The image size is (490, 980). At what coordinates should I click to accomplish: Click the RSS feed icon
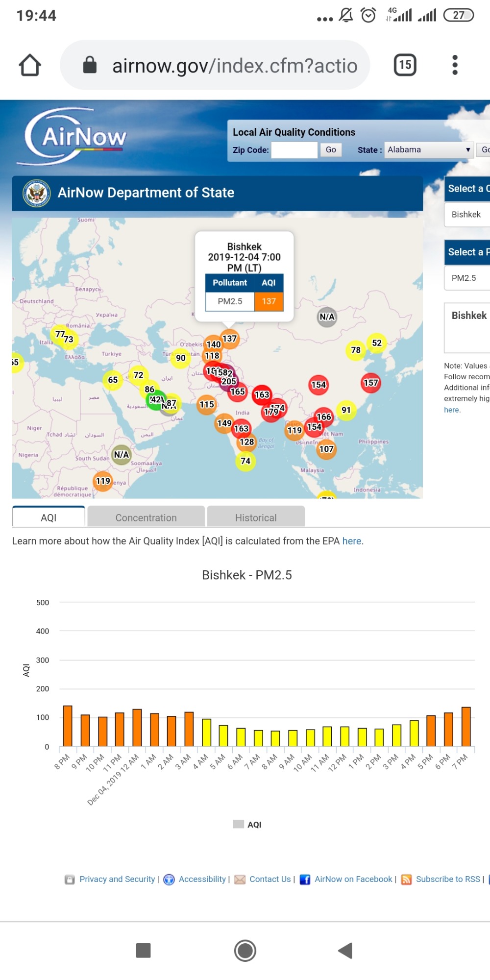406,880
